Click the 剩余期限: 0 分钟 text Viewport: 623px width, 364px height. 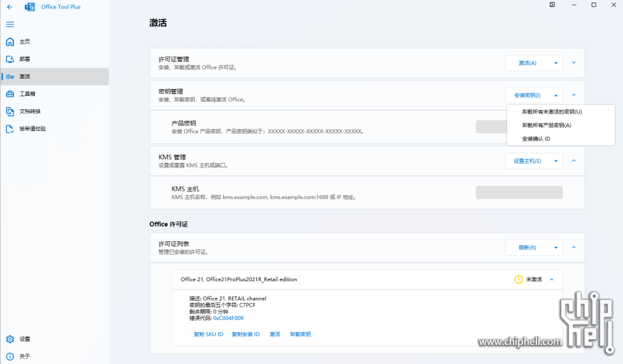click(x=209, y=312)
